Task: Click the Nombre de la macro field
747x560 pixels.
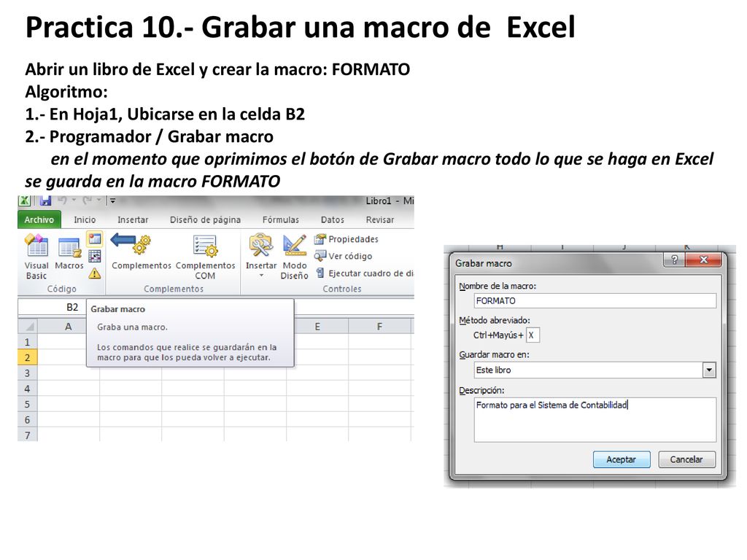Action: tap(595, 301)
